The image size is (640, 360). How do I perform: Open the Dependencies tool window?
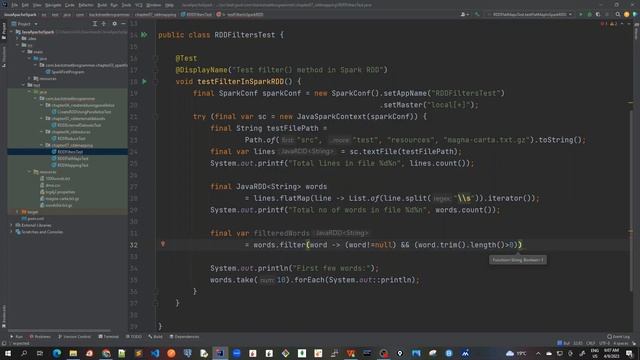(184, 337)
